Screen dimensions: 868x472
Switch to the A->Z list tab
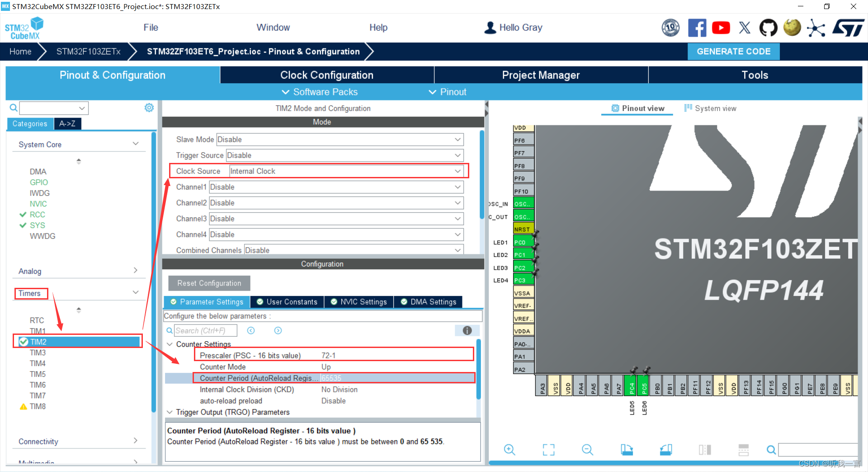(67, 124)
